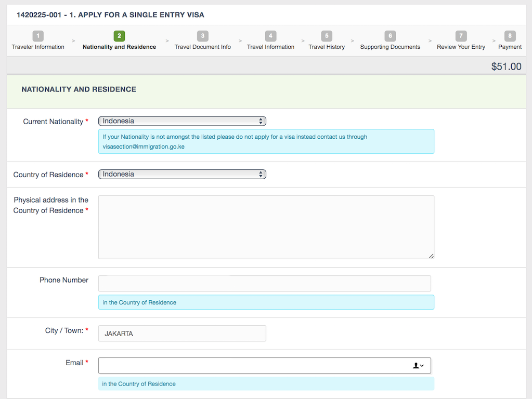The image size is (532, 399).
Task: Click the City / Town field containing JAKARTA
Action: 182,334
